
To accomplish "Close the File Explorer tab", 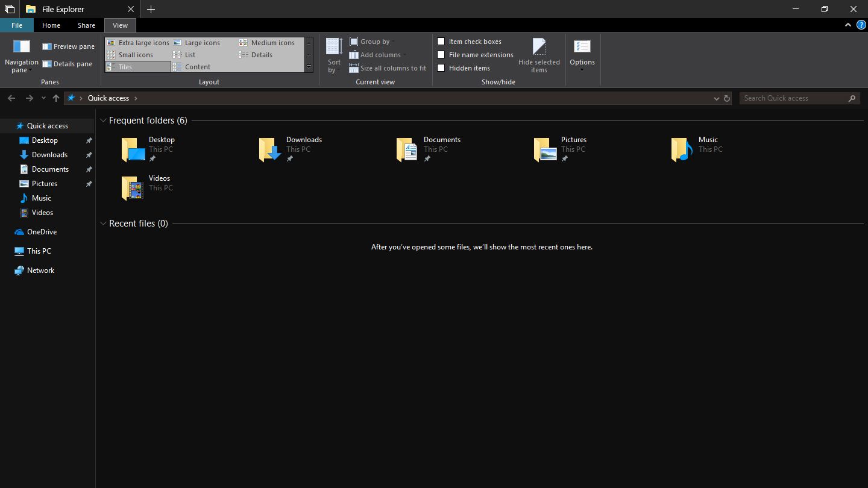I will (131, 9).
